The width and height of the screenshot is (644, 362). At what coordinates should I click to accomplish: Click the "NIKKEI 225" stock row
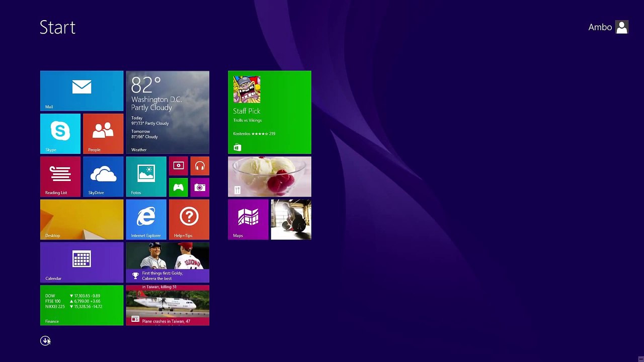[73, 307]
